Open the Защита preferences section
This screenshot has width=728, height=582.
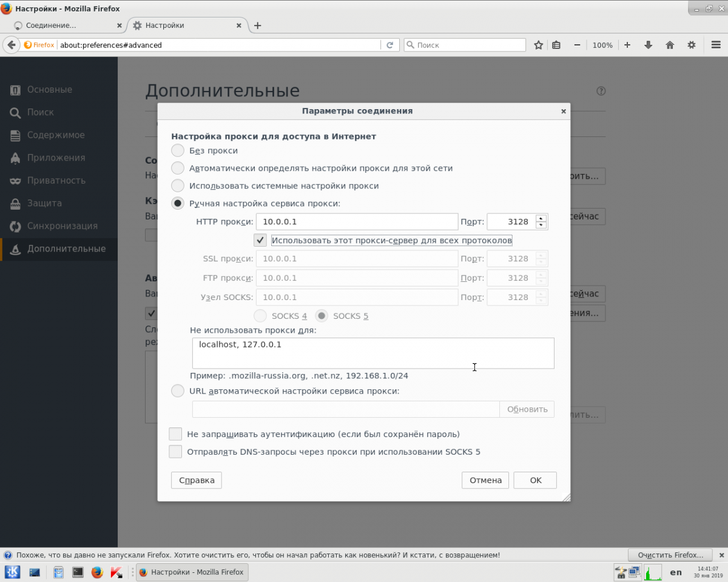point(59,203)
